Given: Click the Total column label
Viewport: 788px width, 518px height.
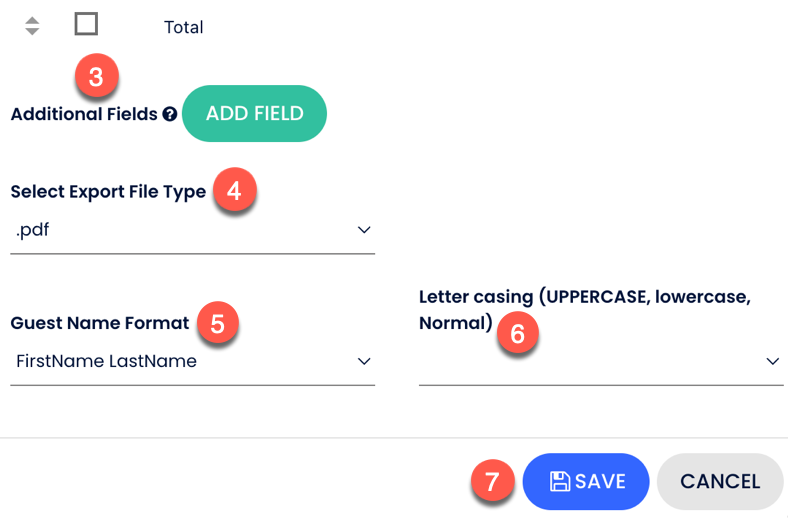Looking at the screenshot, I should click(x=183, y=27).
